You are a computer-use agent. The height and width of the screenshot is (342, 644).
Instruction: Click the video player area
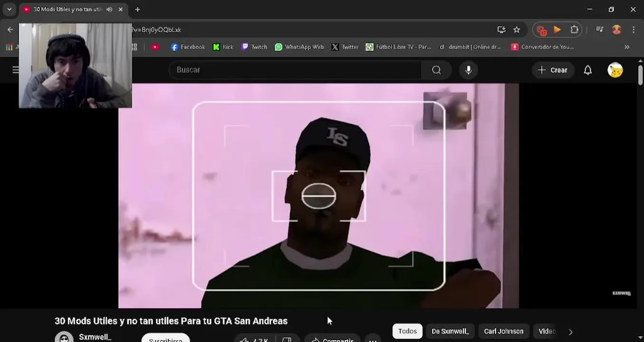pyautogui.click(x=318, y=196)
